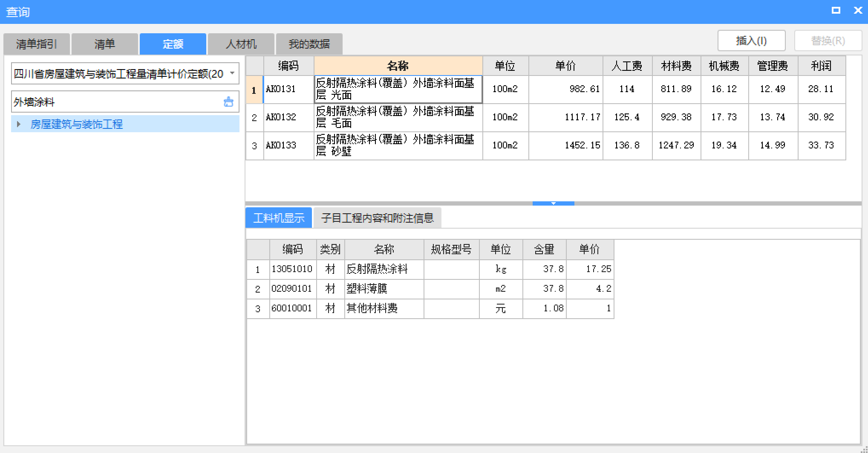Image resolution: width=868 pixels, height=453 pixels.
Task: Click the clear search icon in 外墙涂料 field
Action: coord(228,102)
